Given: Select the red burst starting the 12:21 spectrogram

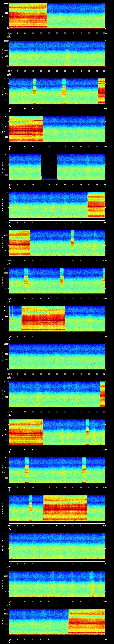Looking at the screenshot, I should [x=28, y=16].
